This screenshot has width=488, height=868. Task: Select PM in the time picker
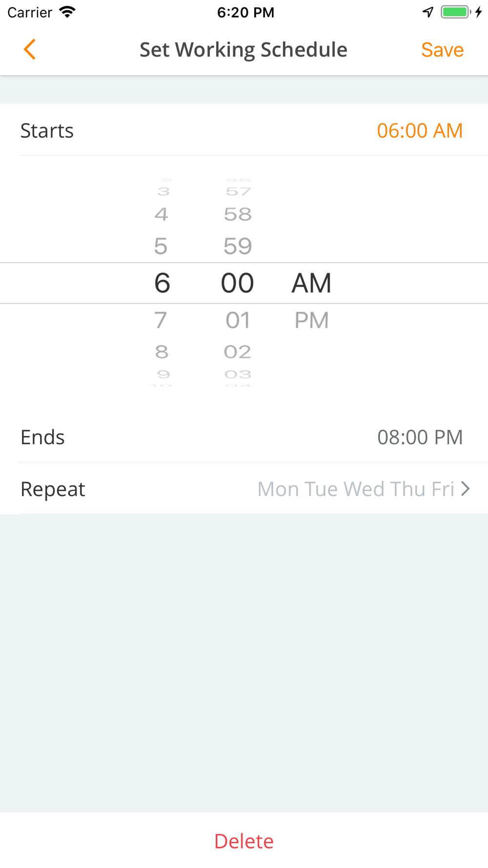coord(311,320)
